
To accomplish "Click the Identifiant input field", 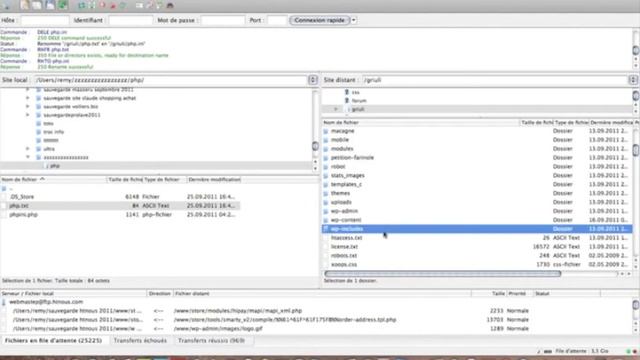I will 131,20.
